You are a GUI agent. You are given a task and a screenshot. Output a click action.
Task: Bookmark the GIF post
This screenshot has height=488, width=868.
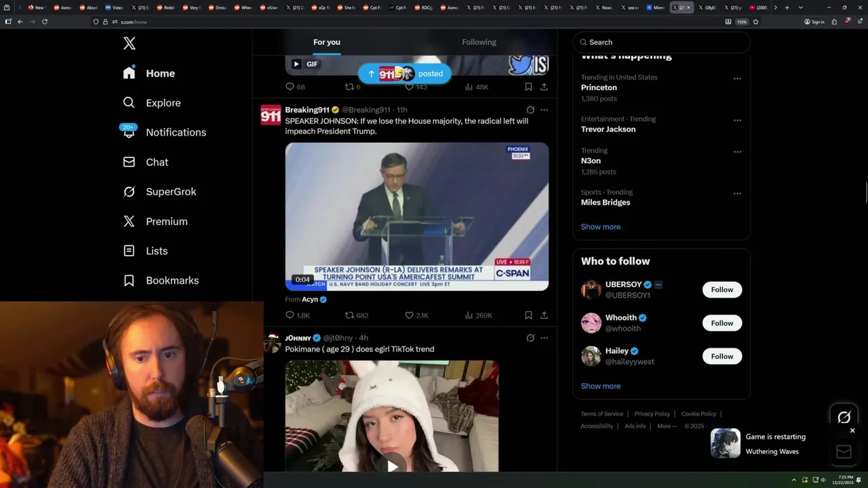click(528, 87)
